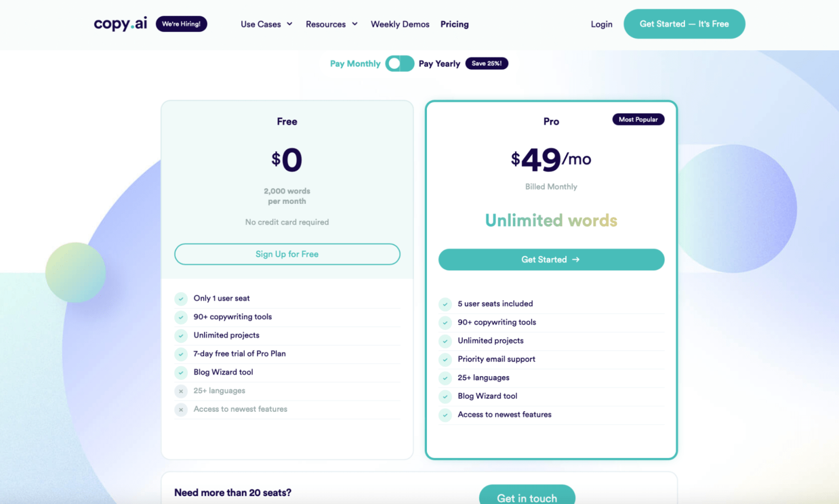Click the Login link

coord(601,24)
